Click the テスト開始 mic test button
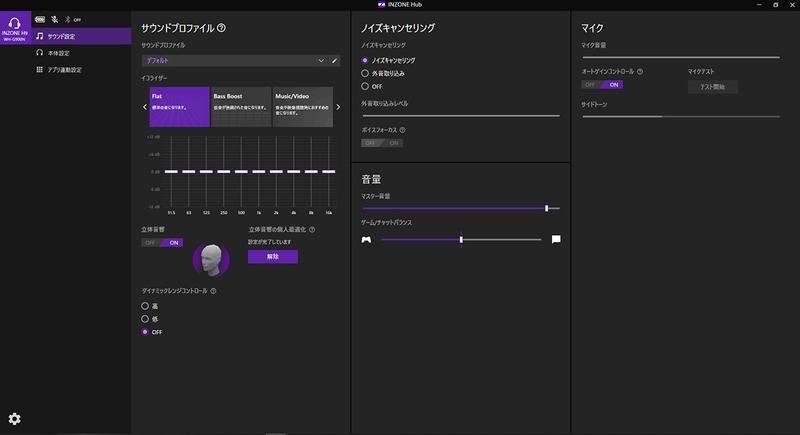Image resolution: width=800 pixels, height=435 pixels. (x=713, y=87)
